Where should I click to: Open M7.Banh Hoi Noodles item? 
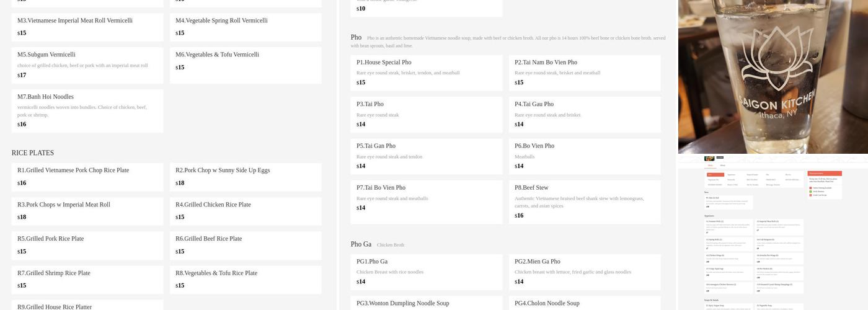point(87,110)
